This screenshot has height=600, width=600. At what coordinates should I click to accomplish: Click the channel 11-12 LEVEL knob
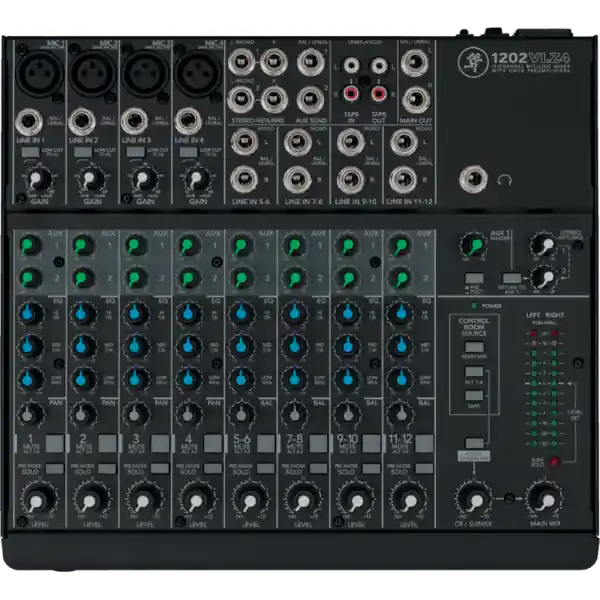point(409,500)
